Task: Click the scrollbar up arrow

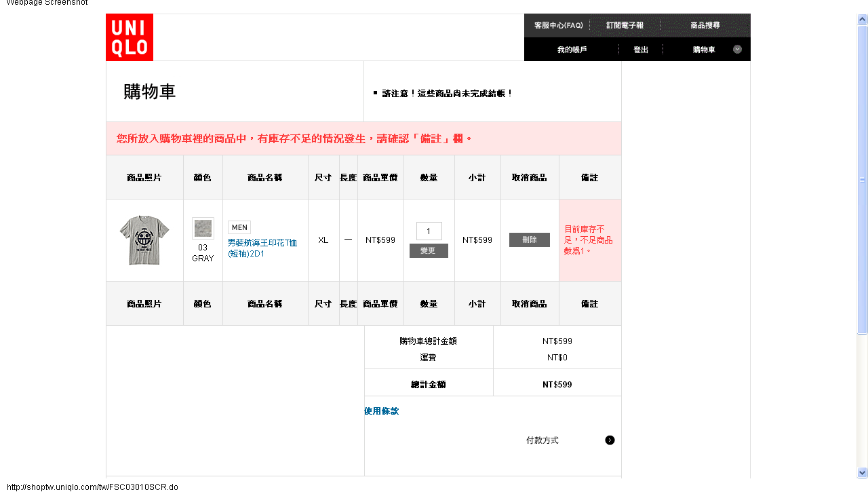Action: [x=862, y=20]
